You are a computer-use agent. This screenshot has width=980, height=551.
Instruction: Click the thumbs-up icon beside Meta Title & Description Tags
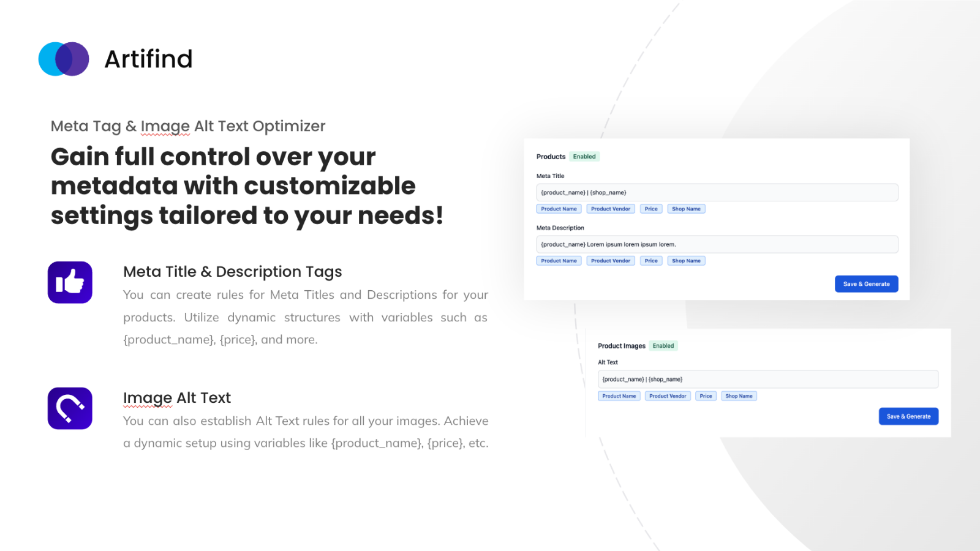click(70, 282)
